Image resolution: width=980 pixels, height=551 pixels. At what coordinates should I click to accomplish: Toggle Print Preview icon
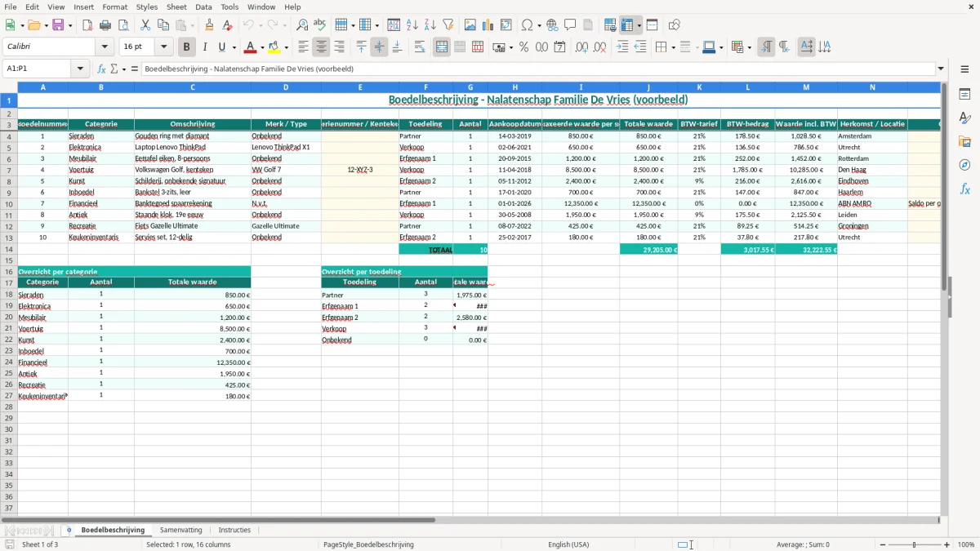tap(122, 25)
